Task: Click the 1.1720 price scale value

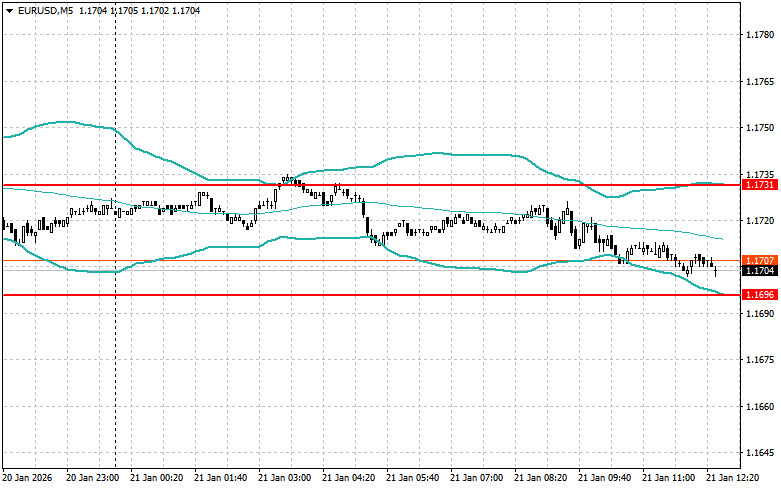Action: pyautogui.click(x=760, y=221)
